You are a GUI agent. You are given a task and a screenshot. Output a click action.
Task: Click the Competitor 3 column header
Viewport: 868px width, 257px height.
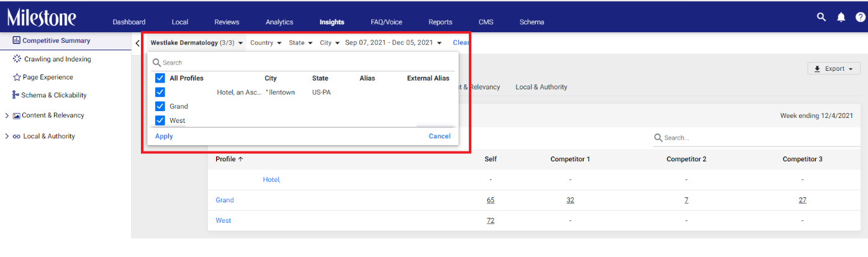(802, 159)
